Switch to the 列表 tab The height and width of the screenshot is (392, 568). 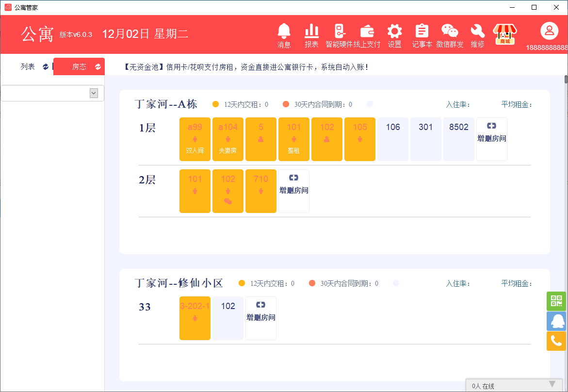(28, 66)
